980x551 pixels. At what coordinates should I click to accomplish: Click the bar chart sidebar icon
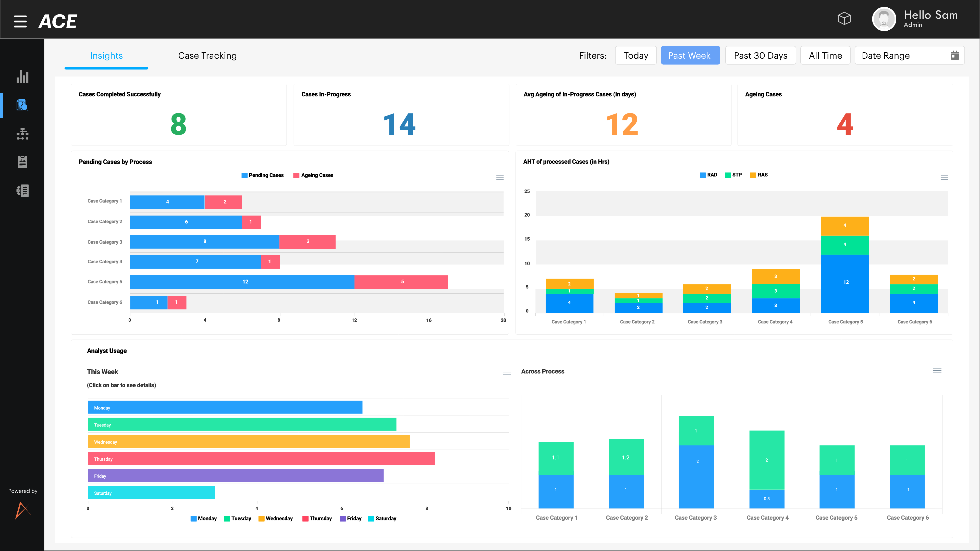coord(22,77)
